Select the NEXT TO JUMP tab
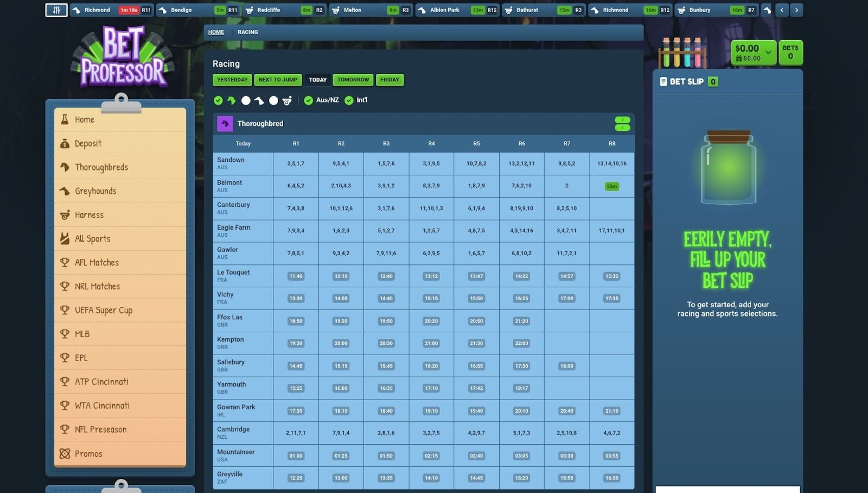The width and height of the screenshot is (868, 493). tap(278, 80)
